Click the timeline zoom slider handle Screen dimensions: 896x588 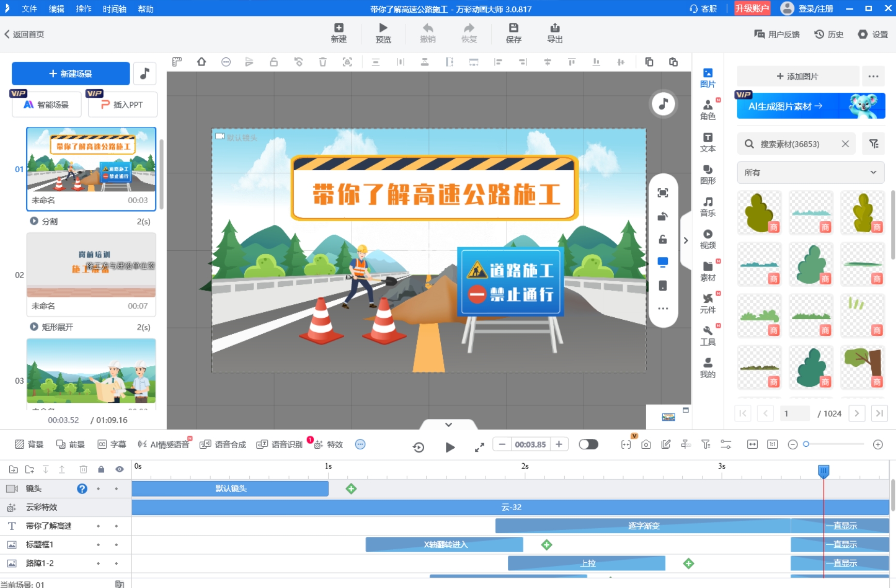806,445
